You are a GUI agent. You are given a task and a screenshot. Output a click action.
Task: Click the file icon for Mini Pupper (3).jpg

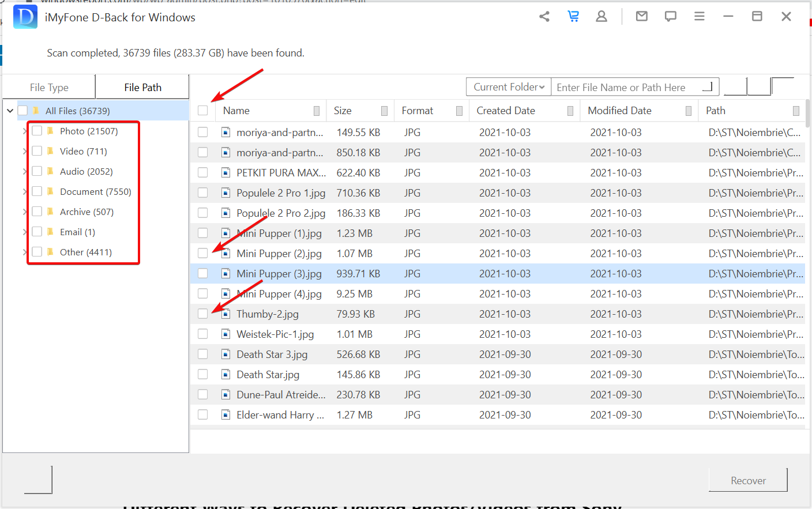226,274
